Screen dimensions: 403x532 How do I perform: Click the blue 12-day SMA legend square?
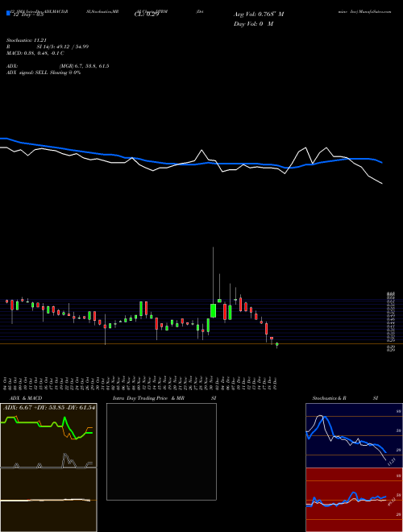point(8,13)
